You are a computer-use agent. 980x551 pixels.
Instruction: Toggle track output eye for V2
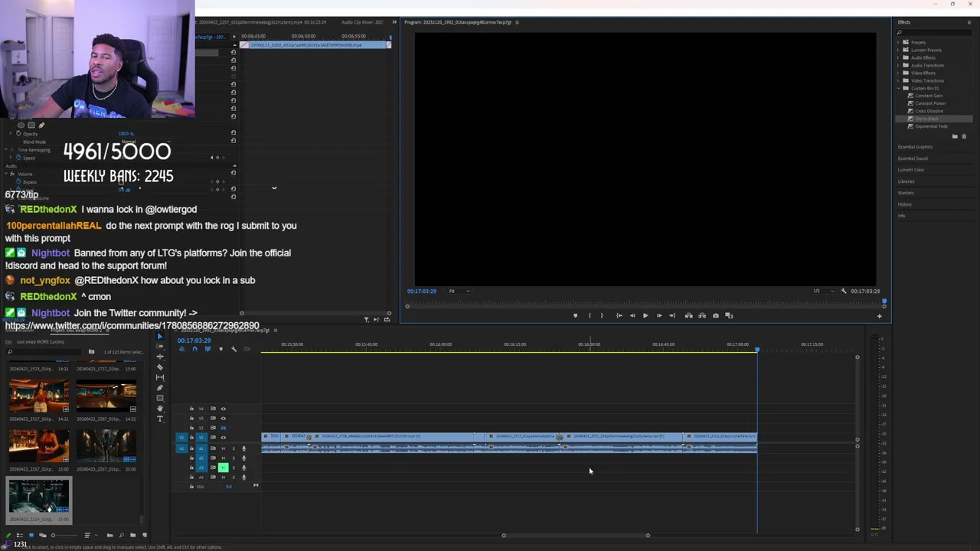pos(224,428)
